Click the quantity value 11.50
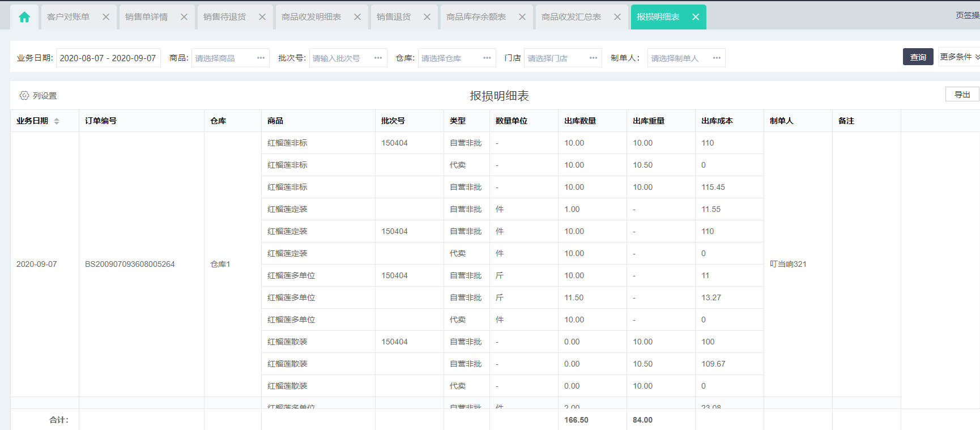The height and width of the screenshot is (430, 980). pyautogui.click(x=574, y=298)
